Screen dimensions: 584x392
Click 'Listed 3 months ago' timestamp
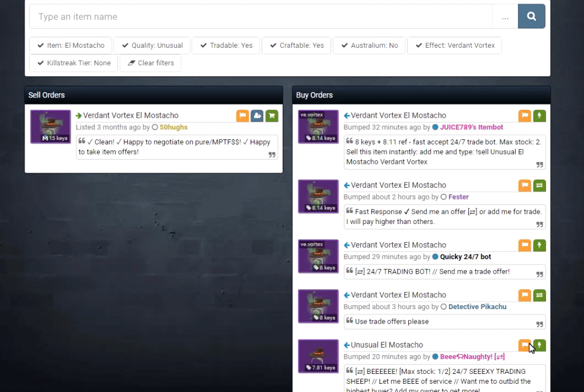[x=108, y=127]
